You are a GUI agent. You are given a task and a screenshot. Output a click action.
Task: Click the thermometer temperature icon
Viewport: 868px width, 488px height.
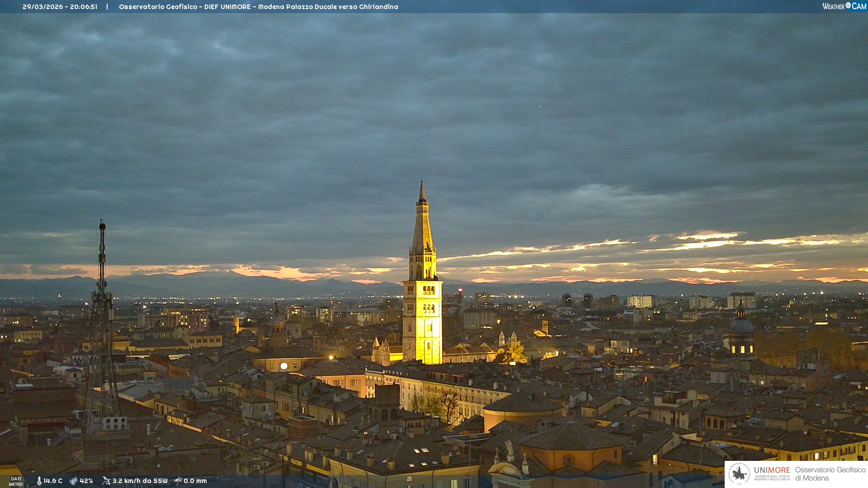click(39, 481)
